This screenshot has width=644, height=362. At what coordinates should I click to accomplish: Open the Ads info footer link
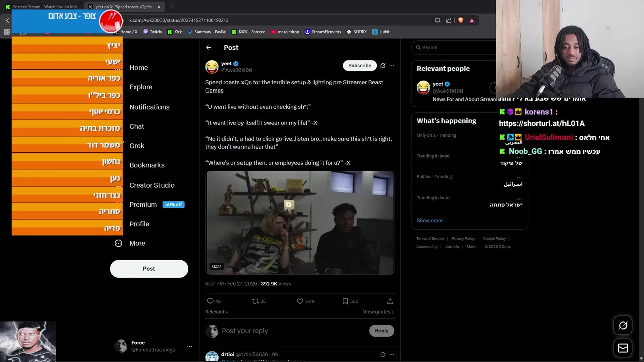point(452,247)
